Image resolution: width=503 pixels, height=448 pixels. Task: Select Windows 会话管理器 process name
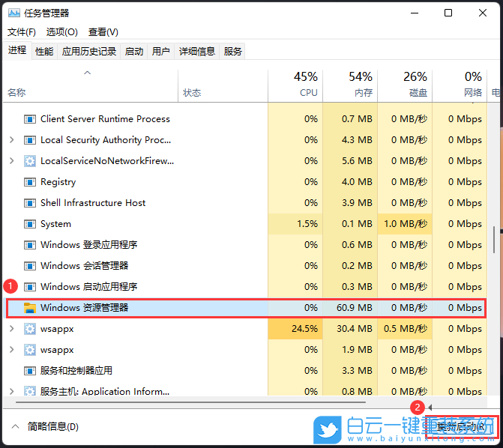pos(85,266)
